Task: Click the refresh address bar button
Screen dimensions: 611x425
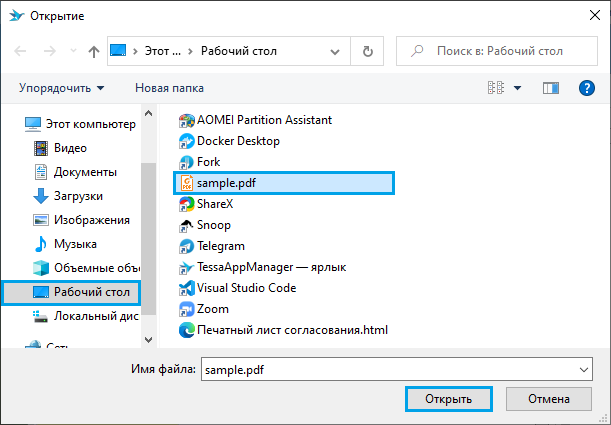Action: [368, 50]
